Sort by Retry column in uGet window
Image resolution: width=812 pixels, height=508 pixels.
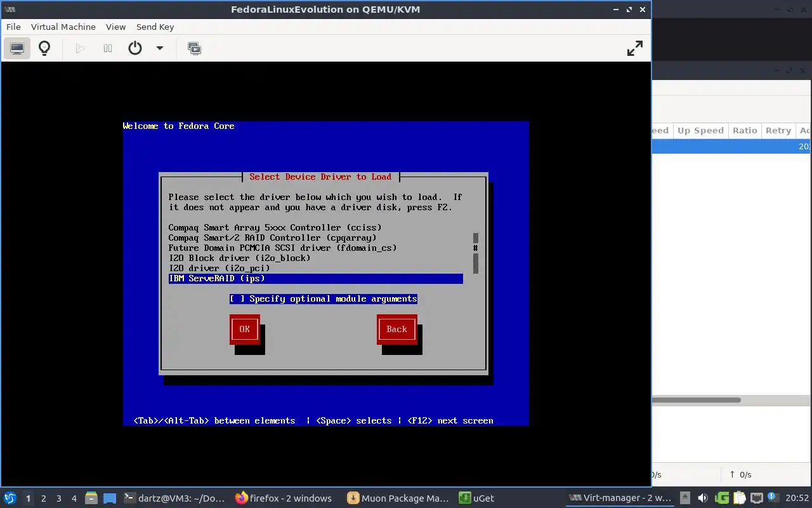(778, 131)
